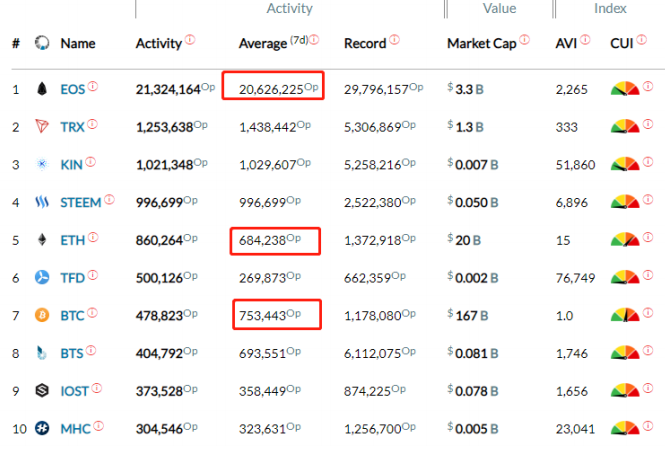Click STEEM market cap $0.050 B
The height and width of the screenshot is (454, 665).
pyautogui.click(x=472, y=202)
